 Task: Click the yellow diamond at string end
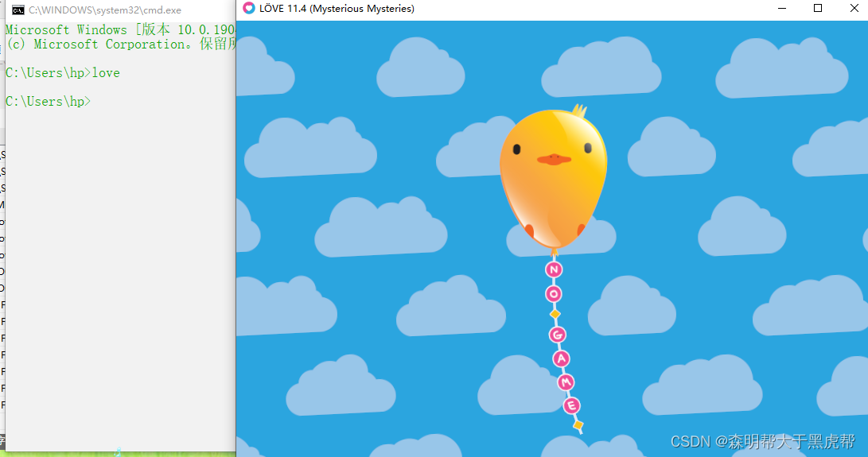click(578, 425)
